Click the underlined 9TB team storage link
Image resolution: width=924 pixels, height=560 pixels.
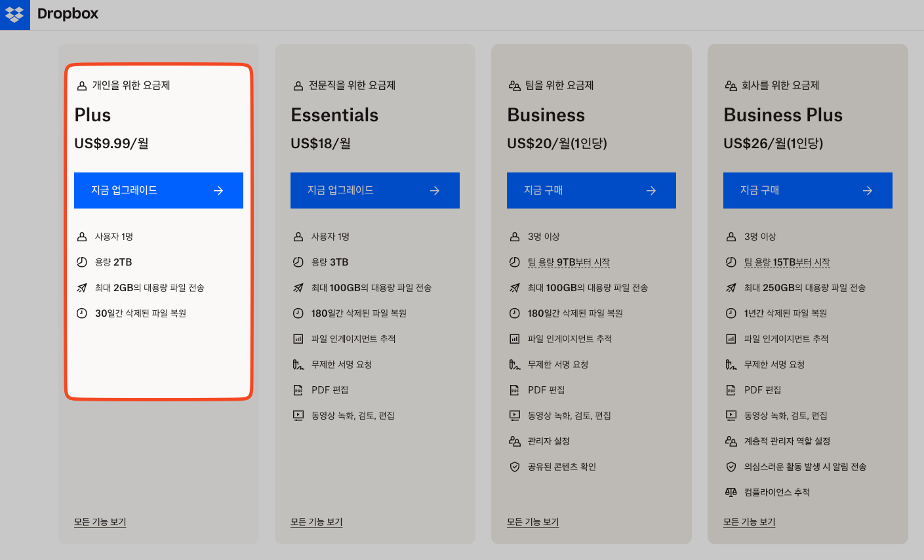coord(569,262)
